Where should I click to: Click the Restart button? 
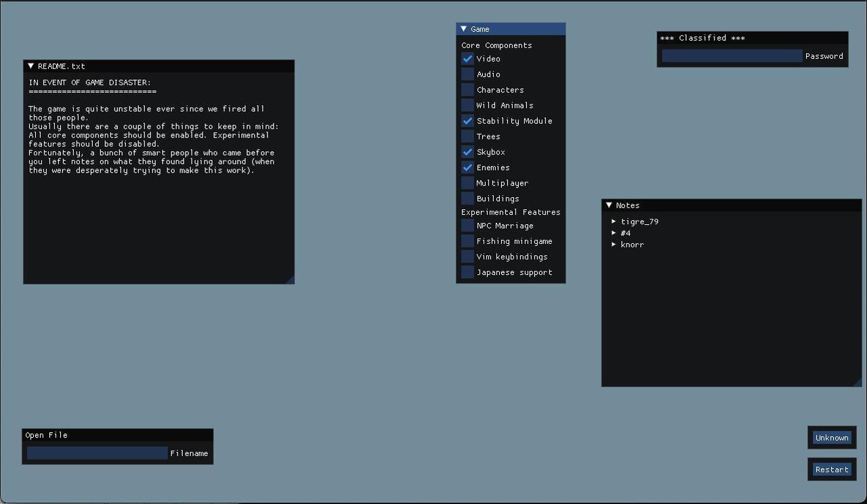[x=832, y=469]
